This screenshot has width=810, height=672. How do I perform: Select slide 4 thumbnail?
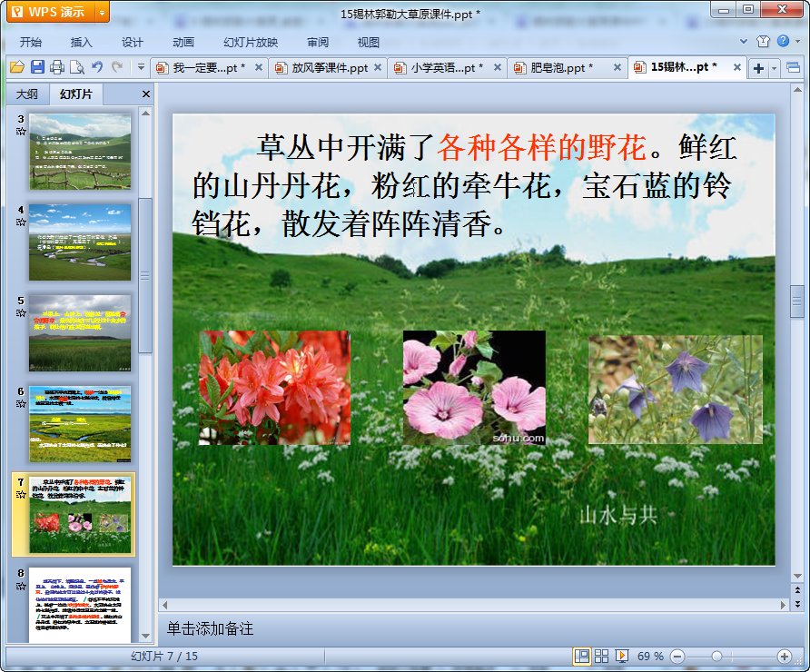click(x=80, y=242)
